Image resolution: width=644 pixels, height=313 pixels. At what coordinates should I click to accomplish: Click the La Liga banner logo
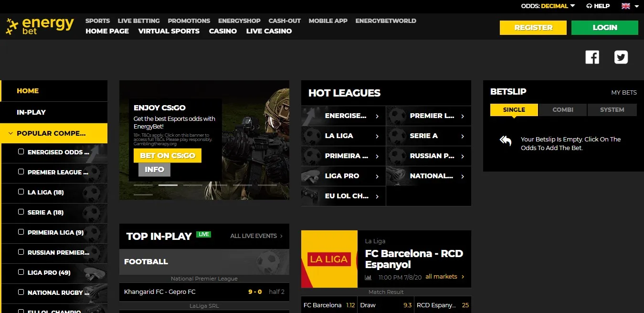point(329,259)
